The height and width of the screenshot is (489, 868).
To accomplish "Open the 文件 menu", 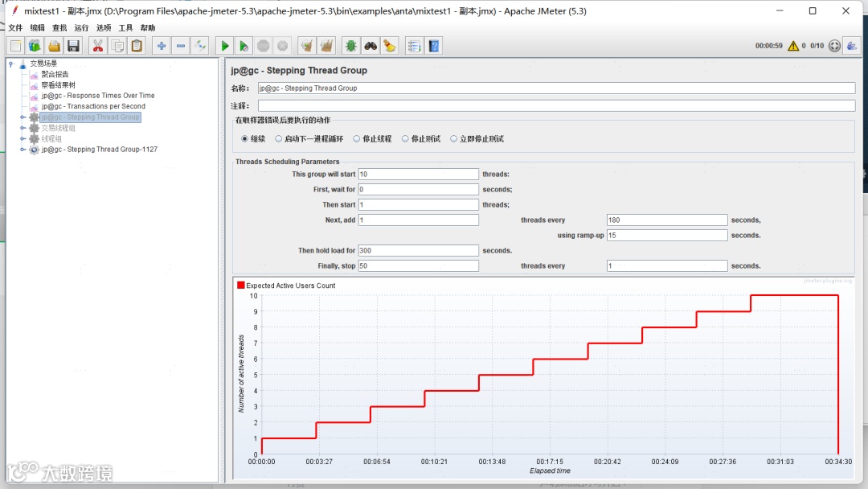I will click(x=15, y=27).
